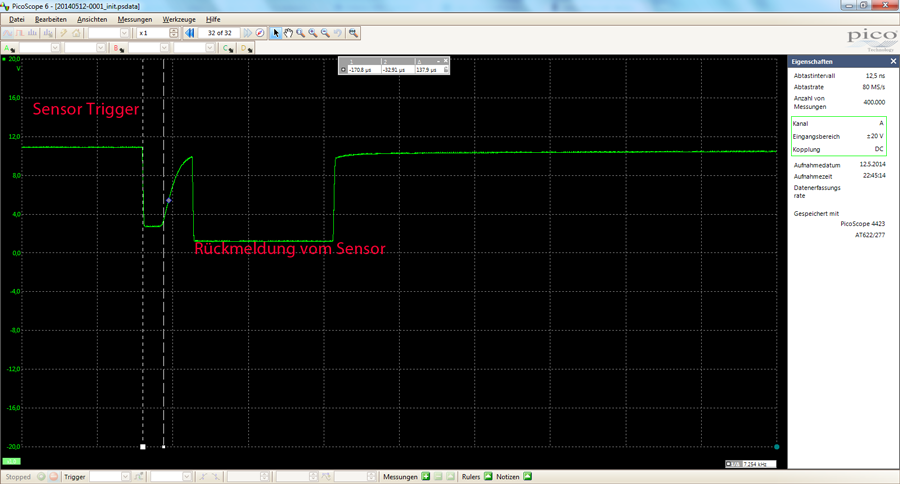The height and width of the screenshot is (484, 900).
Task: Open Channel A options button
Action: pyautogui.click(x=9, y=48)
